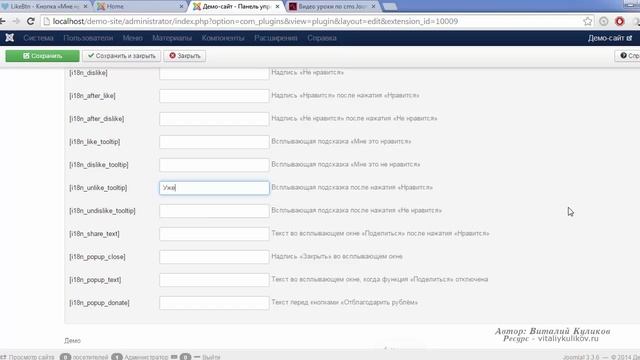640x360 pixels.
Task: Focus the i18n_popup_text input field
Action: pyautogui.click(x=214, y=280)
